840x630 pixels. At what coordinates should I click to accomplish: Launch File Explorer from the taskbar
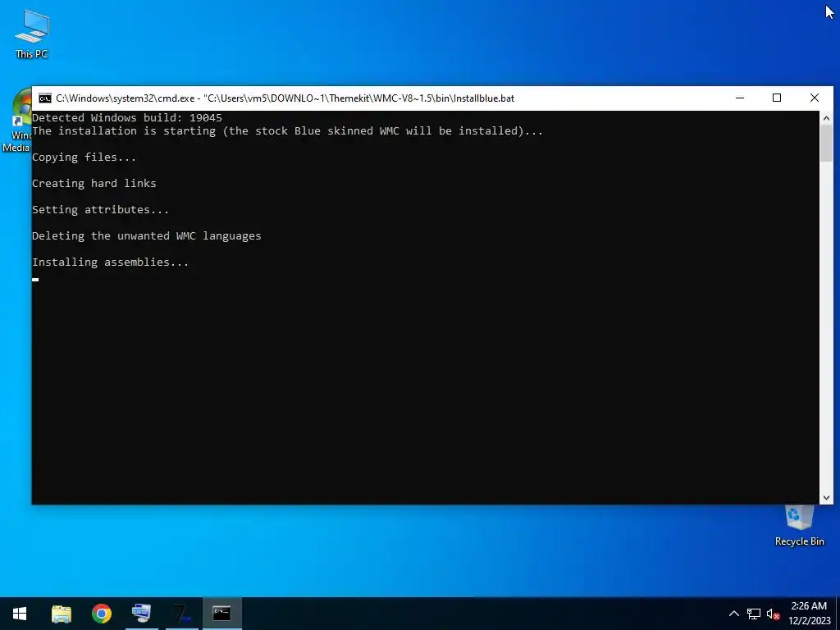[x=61, y=614]
